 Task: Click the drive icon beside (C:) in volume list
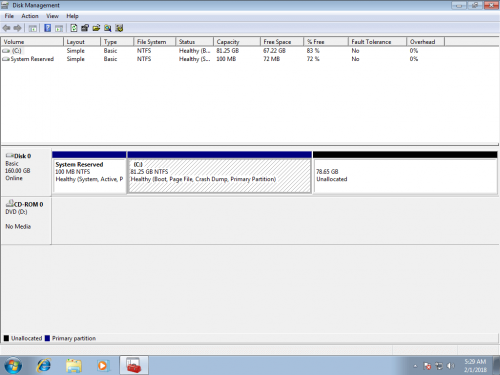(x=6, y=51)
